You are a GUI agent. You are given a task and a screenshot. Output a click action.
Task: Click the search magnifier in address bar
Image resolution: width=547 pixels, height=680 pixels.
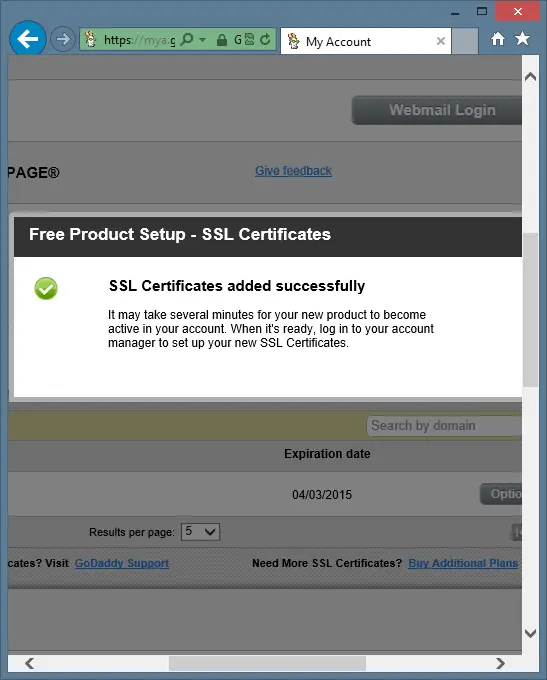tap(187, 39)
